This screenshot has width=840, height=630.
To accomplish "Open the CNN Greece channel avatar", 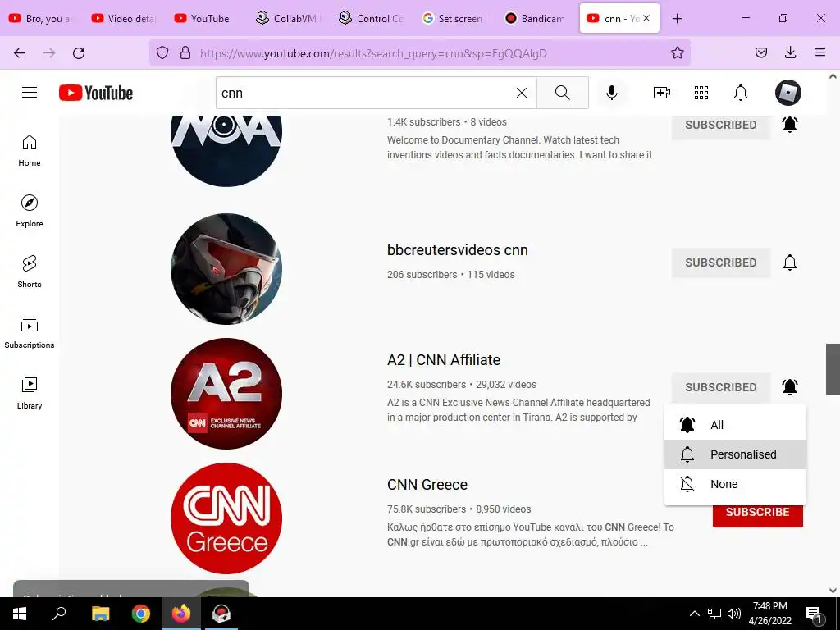I will (226, 518).
